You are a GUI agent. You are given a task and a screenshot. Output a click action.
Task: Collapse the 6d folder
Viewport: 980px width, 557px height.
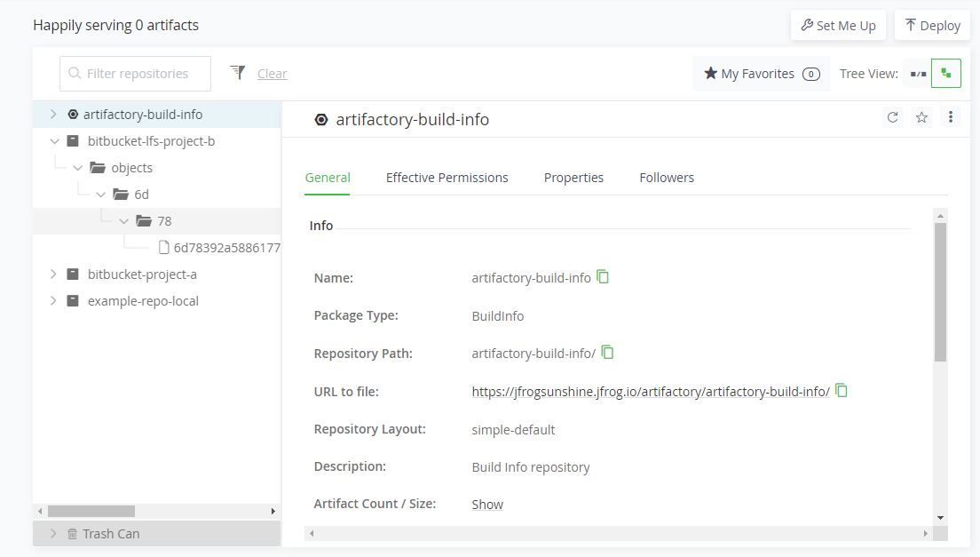(x=101, y=195)
